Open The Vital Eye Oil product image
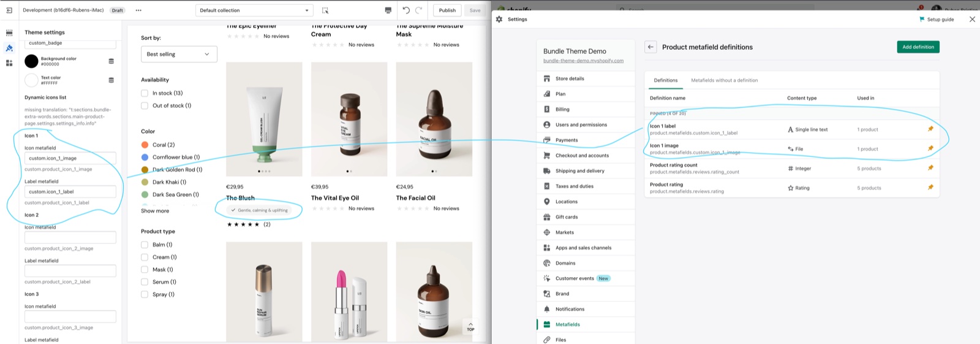This screenshot has width=980, height=344. click(349, 119)
